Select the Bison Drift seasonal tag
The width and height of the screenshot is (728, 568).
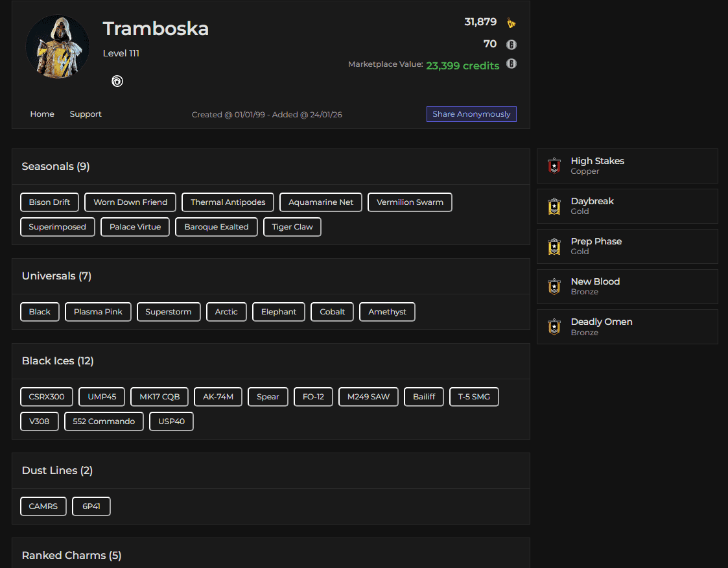[49, 202]
